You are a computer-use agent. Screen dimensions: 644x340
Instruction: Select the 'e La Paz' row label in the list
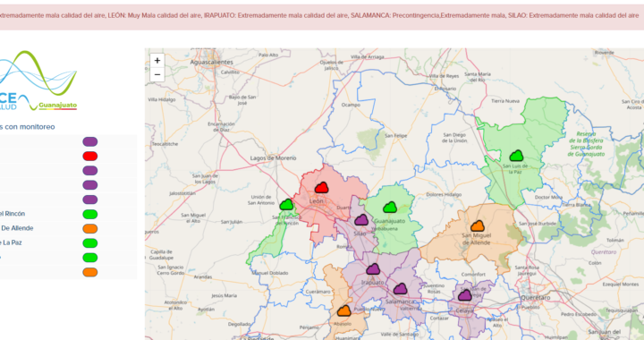(11, 242)
